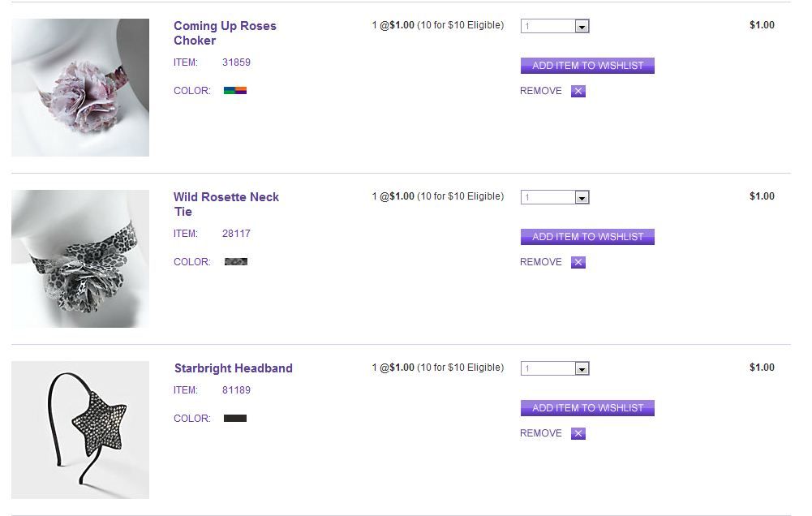Select leopard print swatch for Rosette Neck Tie
This screenshot has width=812, height=516.
pyautogui.click(x=235, y=262)
